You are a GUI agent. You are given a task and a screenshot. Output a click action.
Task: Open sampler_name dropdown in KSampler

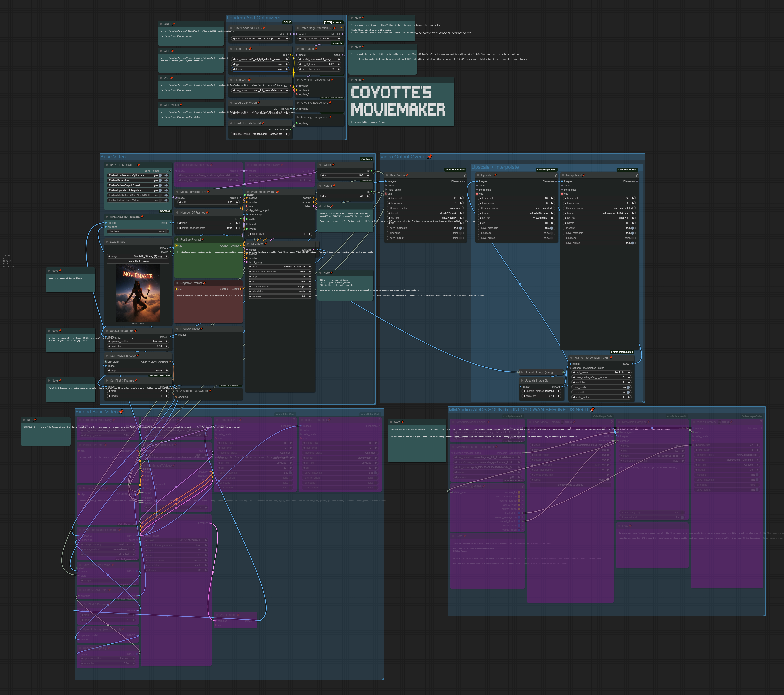point(280,286)
